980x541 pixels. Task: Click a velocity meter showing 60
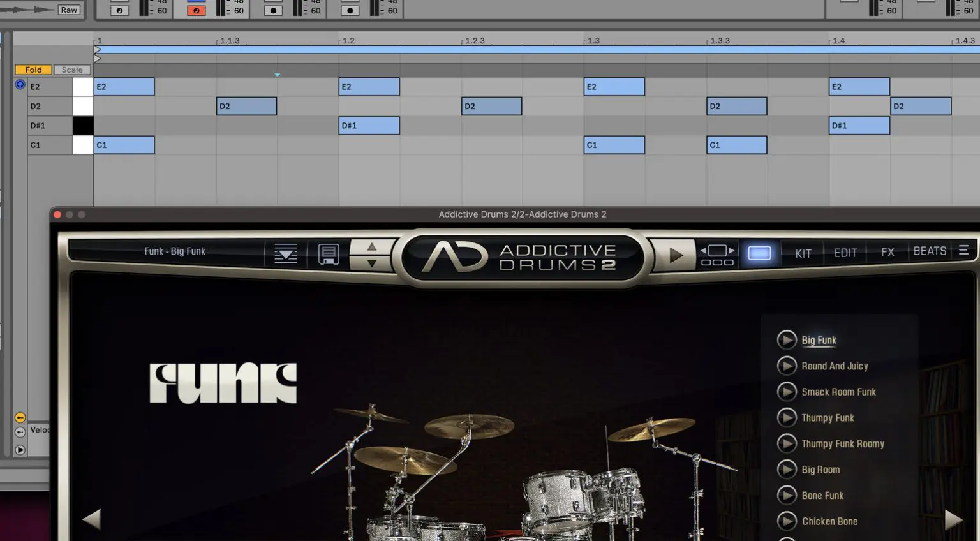pos(162,10)
